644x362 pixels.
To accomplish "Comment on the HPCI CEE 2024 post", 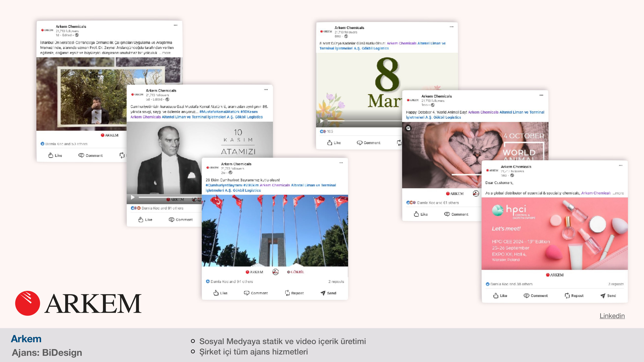I will 536,295.
